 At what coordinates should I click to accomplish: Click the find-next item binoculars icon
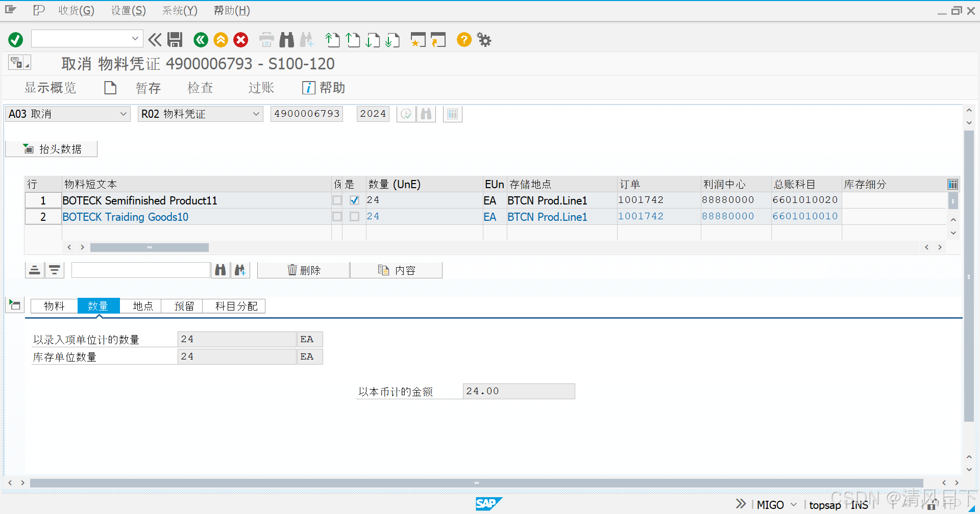click(x=240, y=270)
